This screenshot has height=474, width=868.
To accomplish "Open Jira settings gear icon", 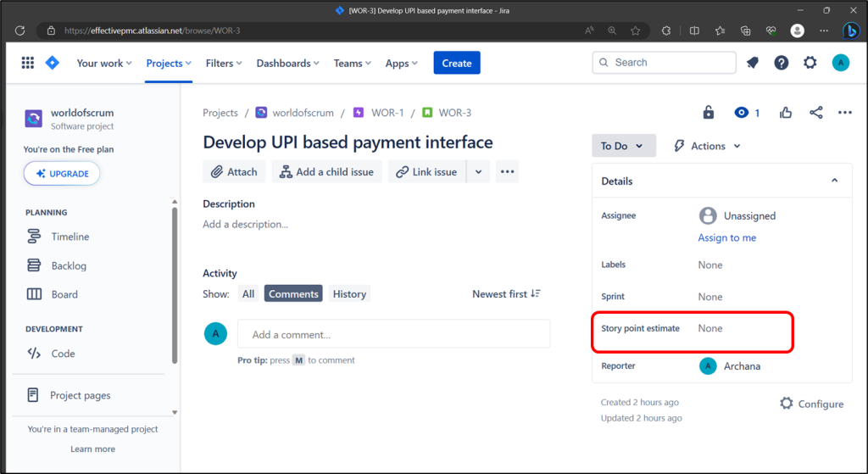I will [x=810, y=63].
